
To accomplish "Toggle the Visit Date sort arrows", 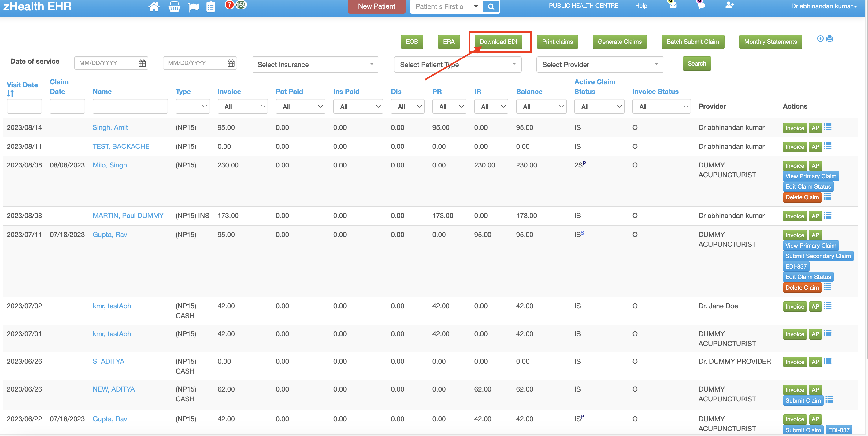I will click(10, 94).
